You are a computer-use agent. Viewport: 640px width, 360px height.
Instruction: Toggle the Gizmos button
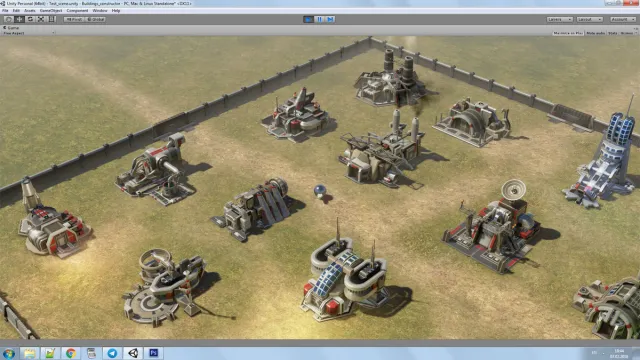[x=628, y=33]
